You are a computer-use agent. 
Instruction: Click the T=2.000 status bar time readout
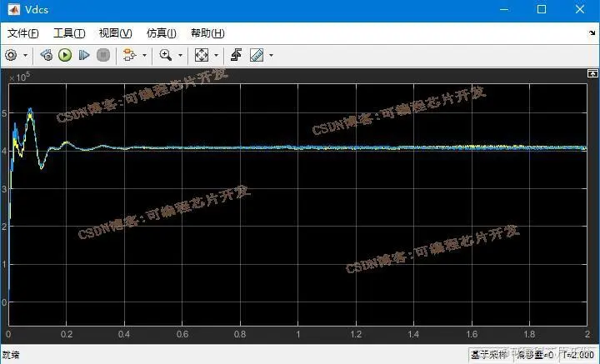coord(578,355)
